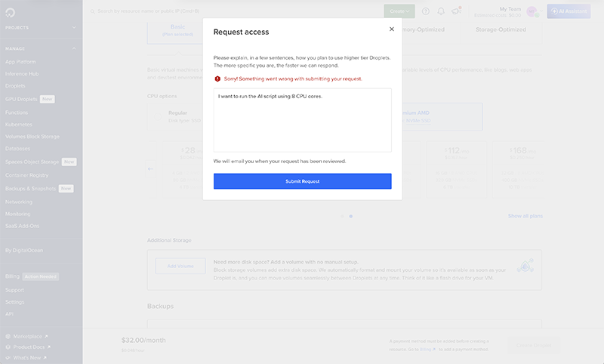Click the Show all plans link
Screen dimensions: 604x364
pyautogui.click(x=525, y=216)
